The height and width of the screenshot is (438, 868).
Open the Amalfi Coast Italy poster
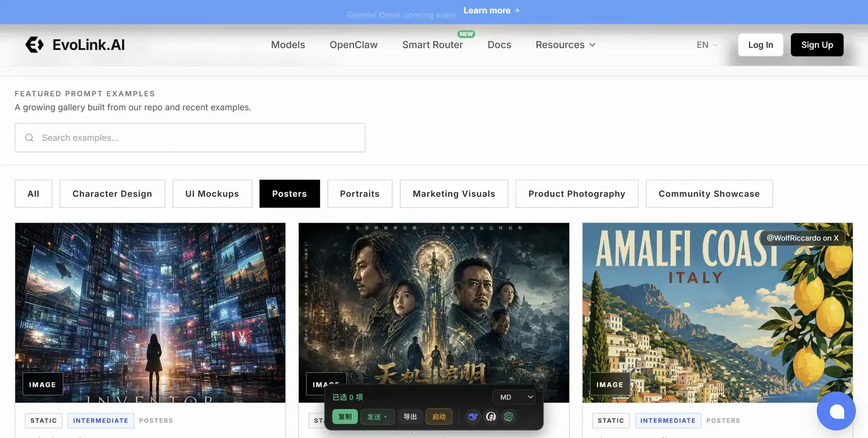(717, 313)
